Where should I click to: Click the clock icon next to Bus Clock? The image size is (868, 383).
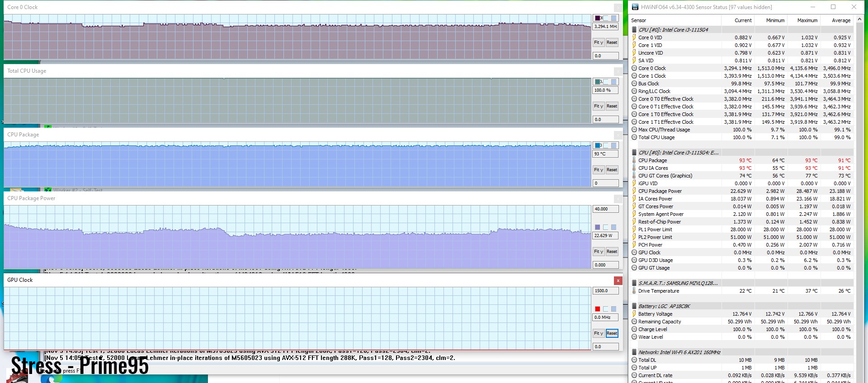634,84
